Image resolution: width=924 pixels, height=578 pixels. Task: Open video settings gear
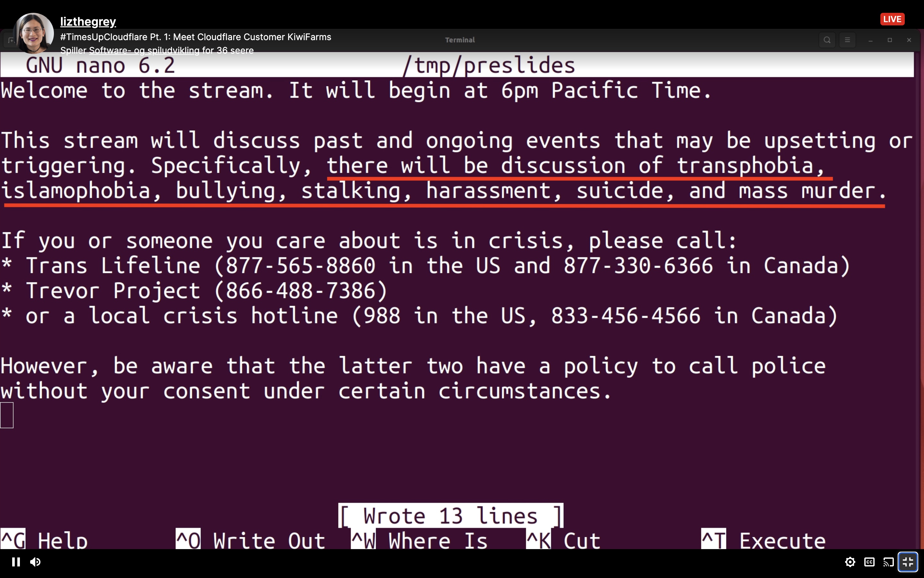[x=850, y=562]
